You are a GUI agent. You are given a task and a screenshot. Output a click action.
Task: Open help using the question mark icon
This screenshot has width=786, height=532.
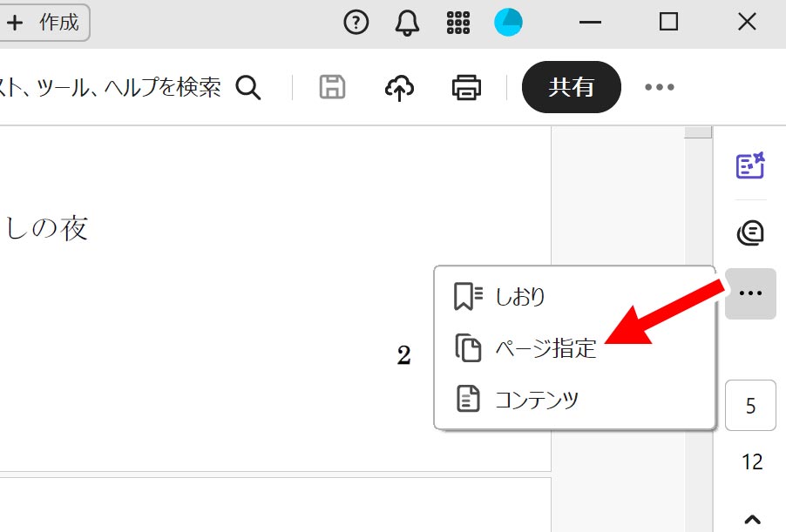tap(356, 22)
